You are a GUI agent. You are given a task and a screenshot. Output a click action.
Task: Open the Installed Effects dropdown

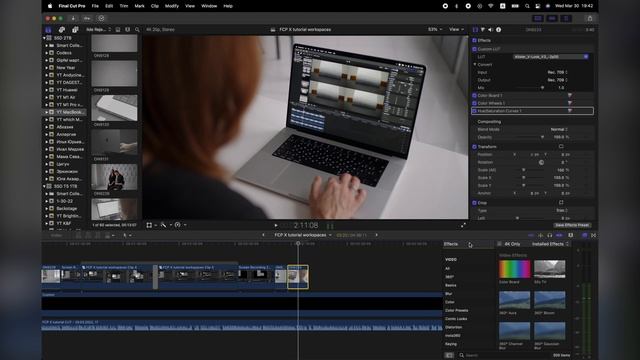(x=550, y=244)
